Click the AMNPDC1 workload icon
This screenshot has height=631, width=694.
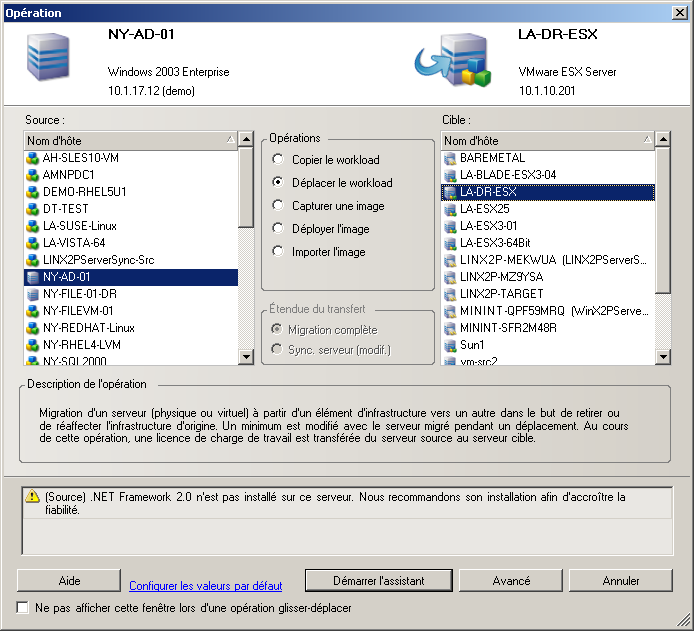pos(32,175)
